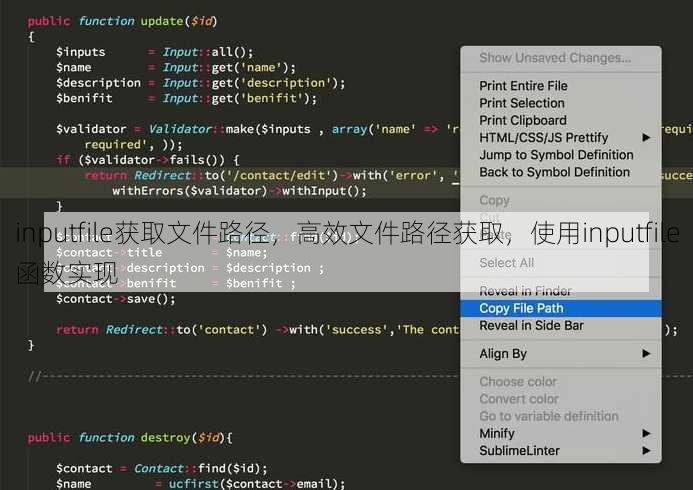Click Contact::find($id) expression

[x=200, y=468]
